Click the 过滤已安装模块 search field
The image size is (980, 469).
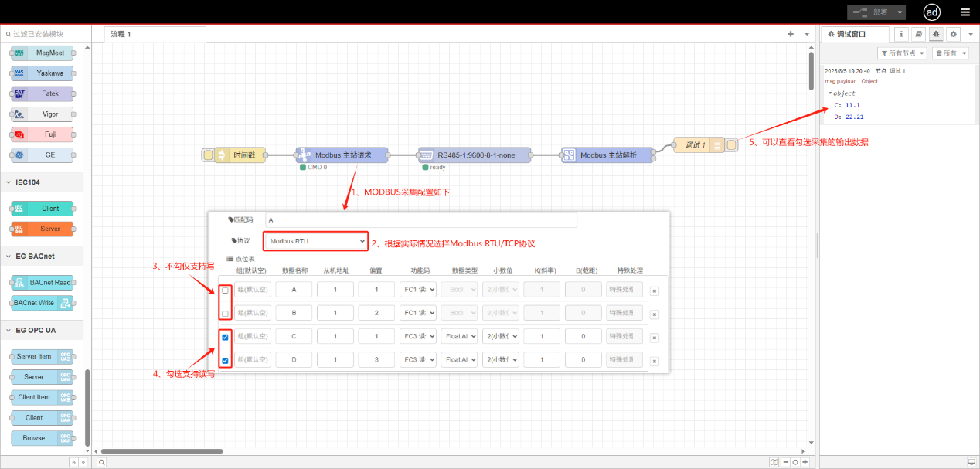(46, 34)
